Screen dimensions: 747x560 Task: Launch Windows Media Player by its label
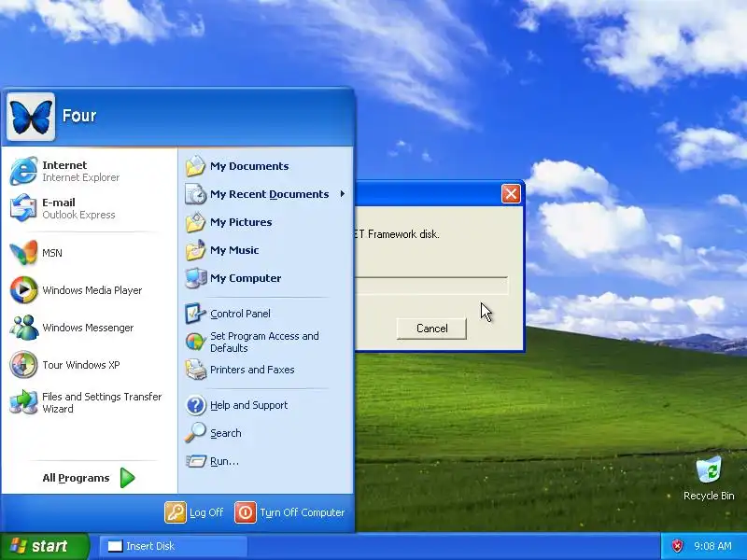click(x=92, y=290)
